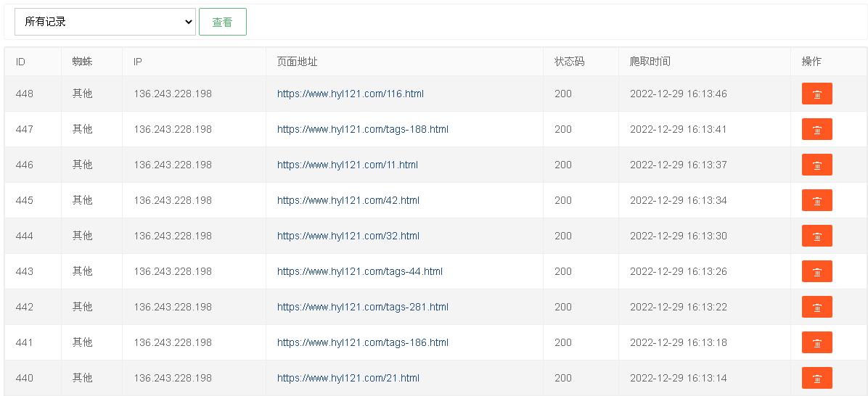The height and width of the screenshot is (396, 868).
Task: Open link tags-44.html
Action: click(x=360, y=271)
